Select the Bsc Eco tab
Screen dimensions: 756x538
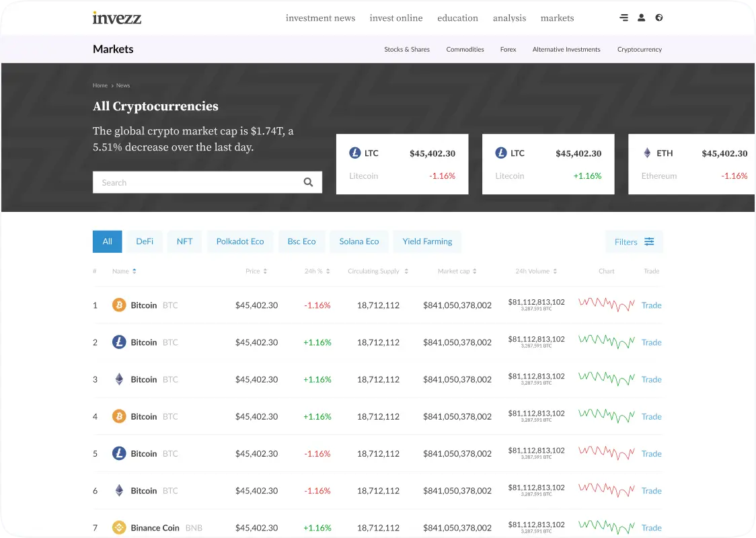(x=302, y=241)
